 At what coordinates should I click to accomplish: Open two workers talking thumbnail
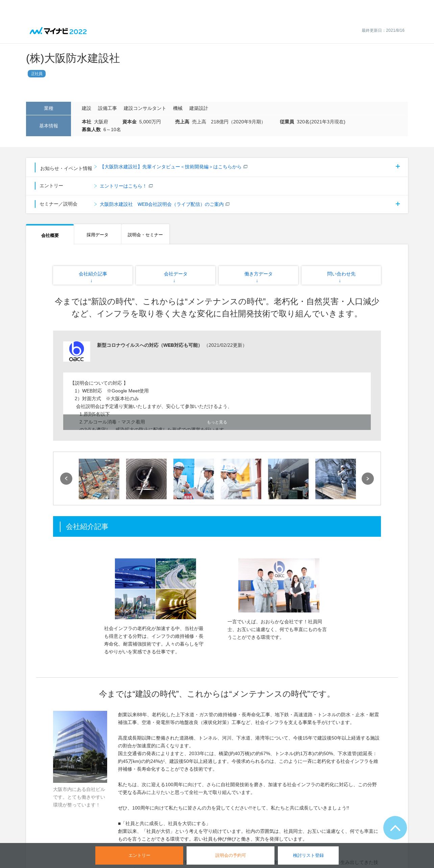click(x=194, y=479)
